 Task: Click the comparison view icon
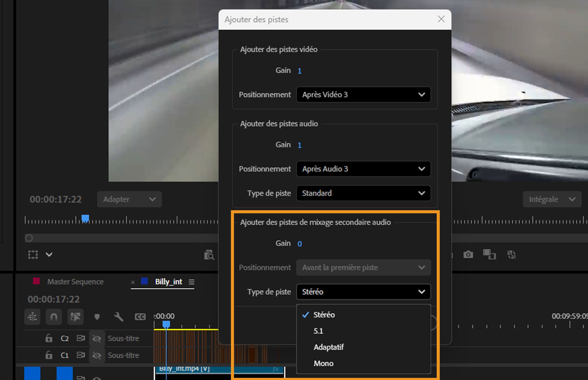489,254
